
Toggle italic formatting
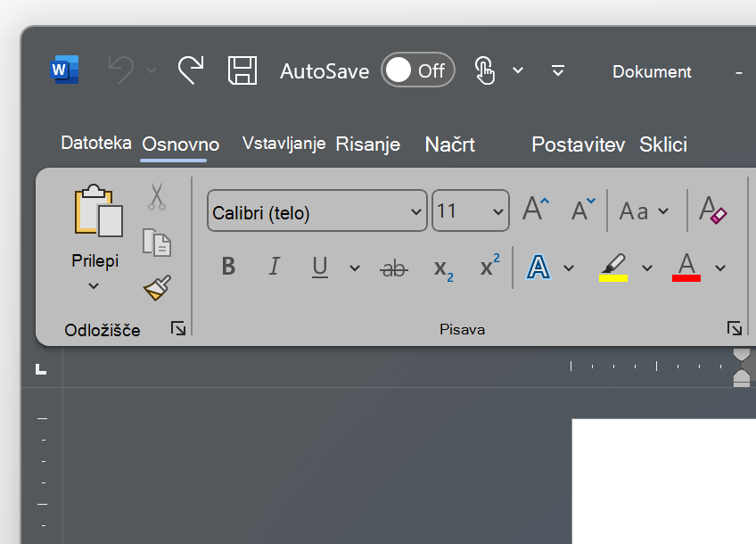click(274, 267)
